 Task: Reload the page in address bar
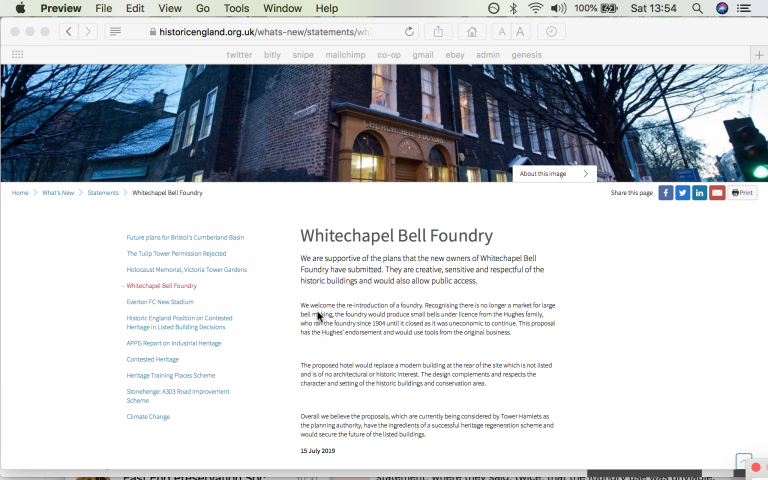(x=409, y=32)
